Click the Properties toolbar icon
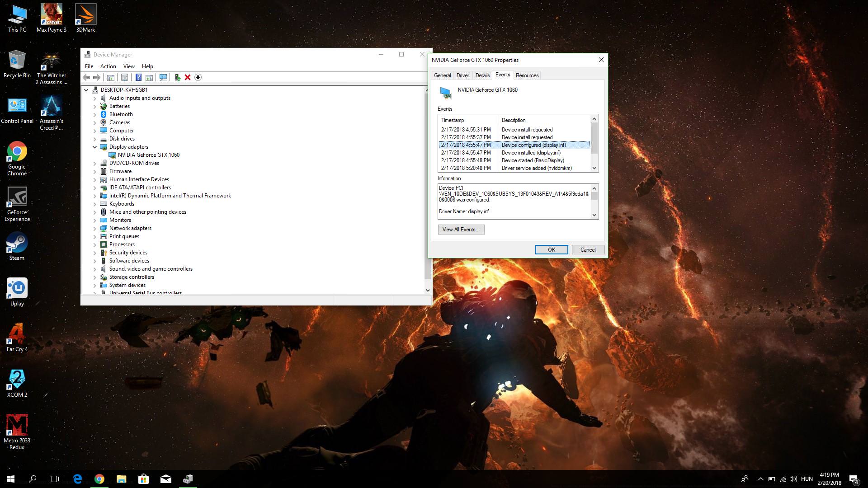The height and width of the screenshot is (488, 868). [124, 77]
